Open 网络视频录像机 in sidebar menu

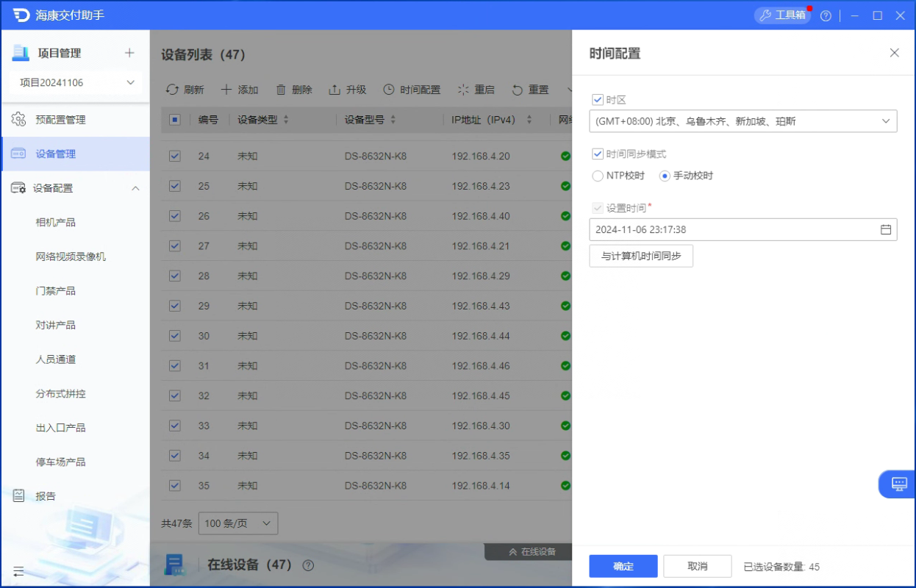point(71,257)
